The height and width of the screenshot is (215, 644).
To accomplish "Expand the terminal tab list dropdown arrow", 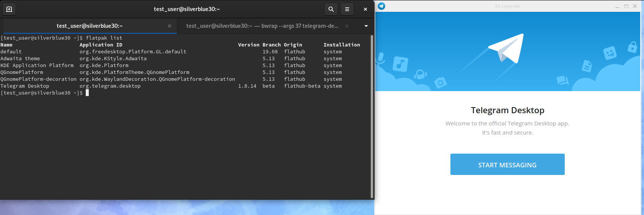I will (366, 26).
